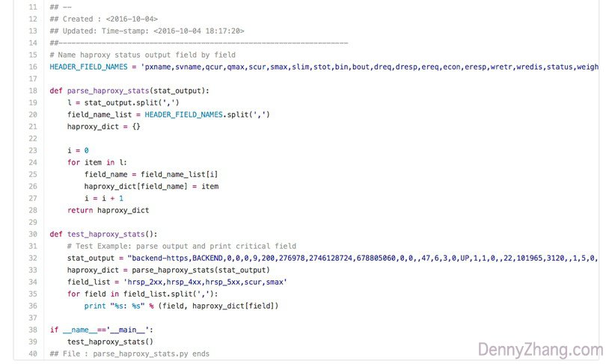Click line number 16 in the gutter
This screenshot has height=364, width=606.
click(32, 67)
